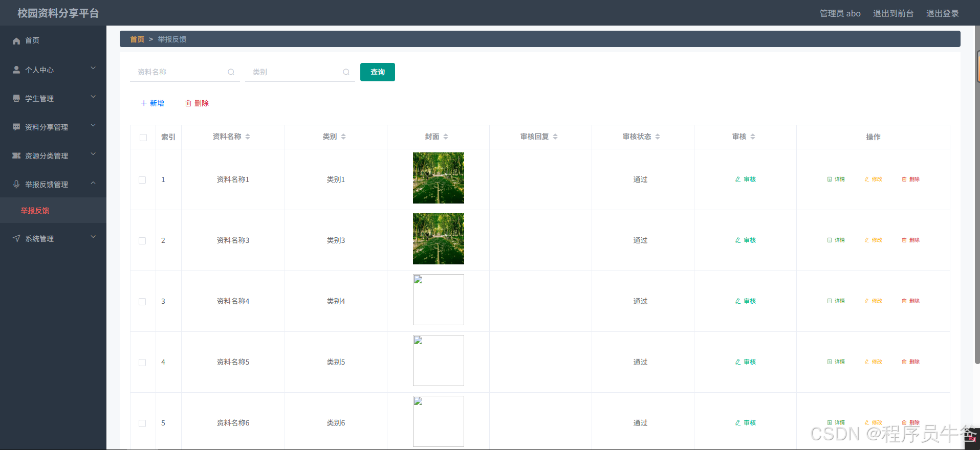Click the green 查询 button
The image size is (980, 450).
[378, 72]
